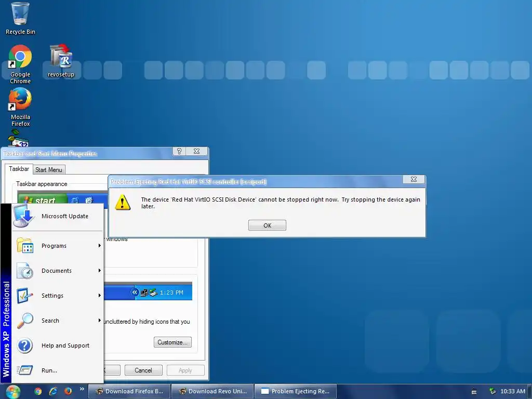Screen dimensions: 532x399
Task: Click the Run window icon
Action: 25,370
